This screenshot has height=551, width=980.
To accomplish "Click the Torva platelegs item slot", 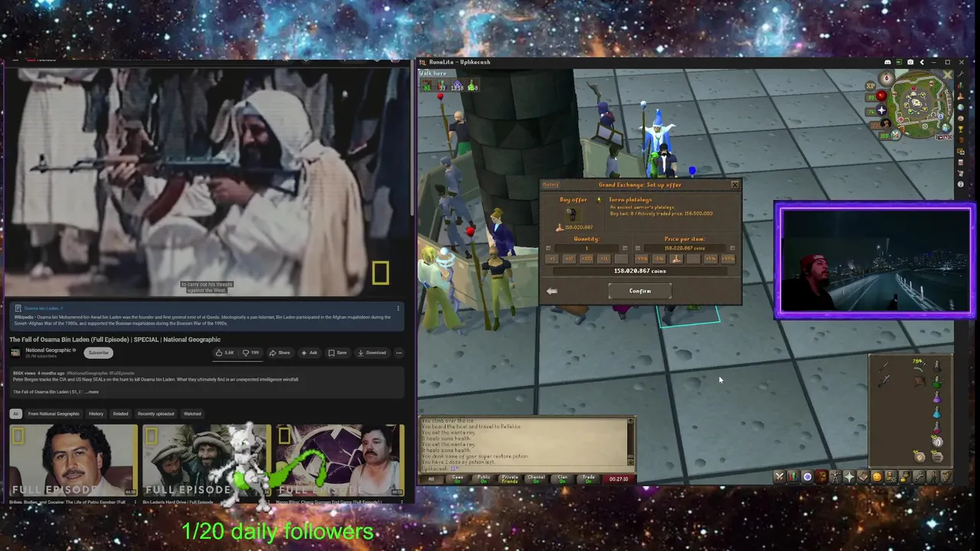I will coord(573,215).
